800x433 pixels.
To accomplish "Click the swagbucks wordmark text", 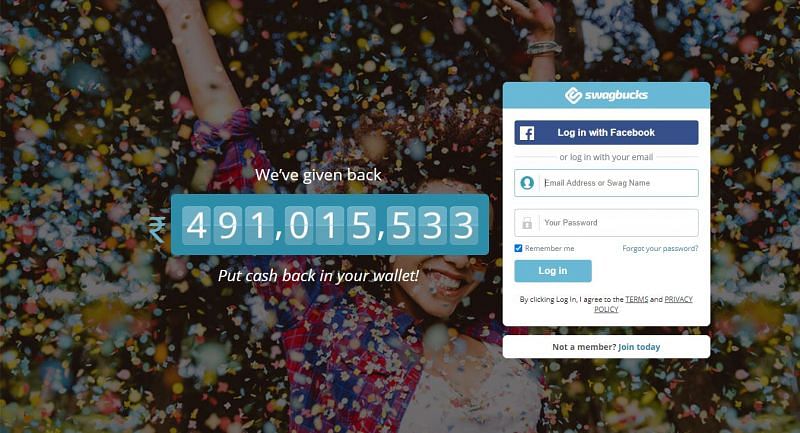I will 616,95.
